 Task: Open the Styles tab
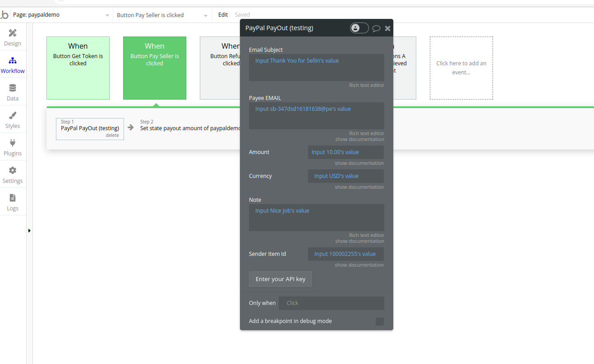(13, 120)
